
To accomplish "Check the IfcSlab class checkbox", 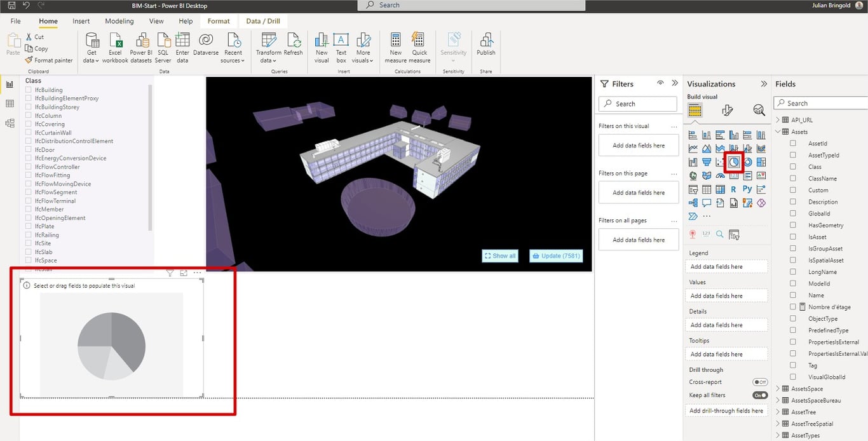I will pyautogui.click(x=29, y=252).
